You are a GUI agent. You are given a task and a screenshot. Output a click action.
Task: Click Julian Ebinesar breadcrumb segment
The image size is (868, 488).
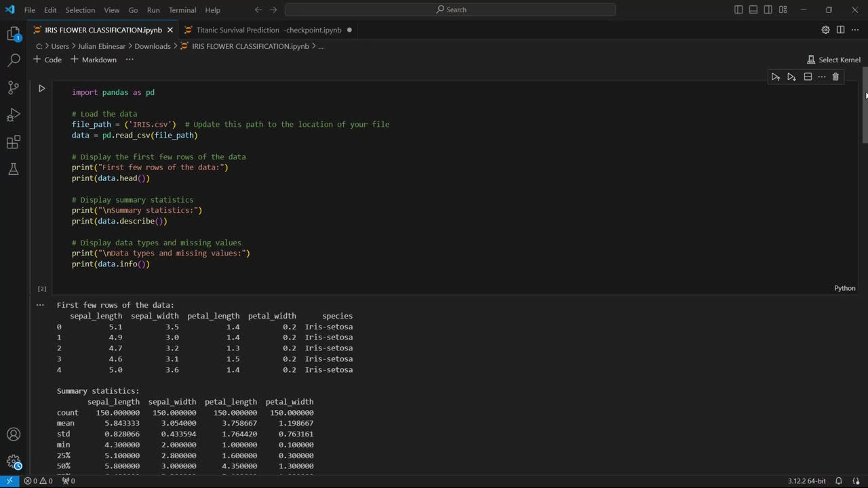[x=102, y=46]
